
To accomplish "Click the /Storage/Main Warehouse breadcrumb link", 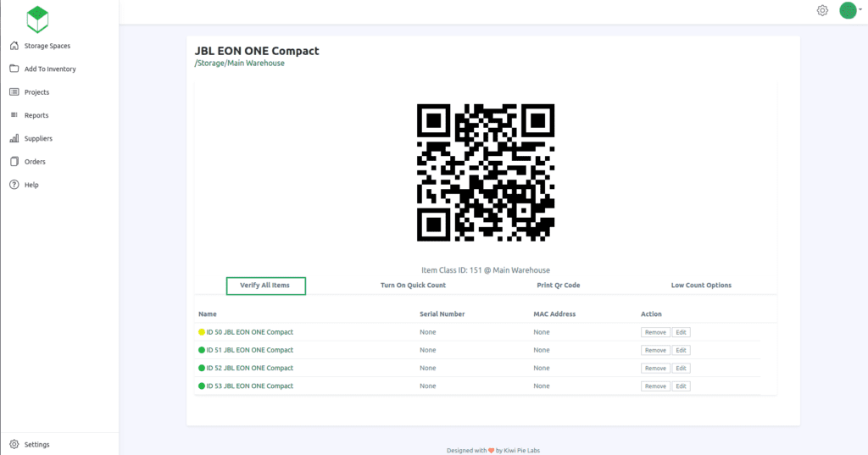I will coord(239,63).
